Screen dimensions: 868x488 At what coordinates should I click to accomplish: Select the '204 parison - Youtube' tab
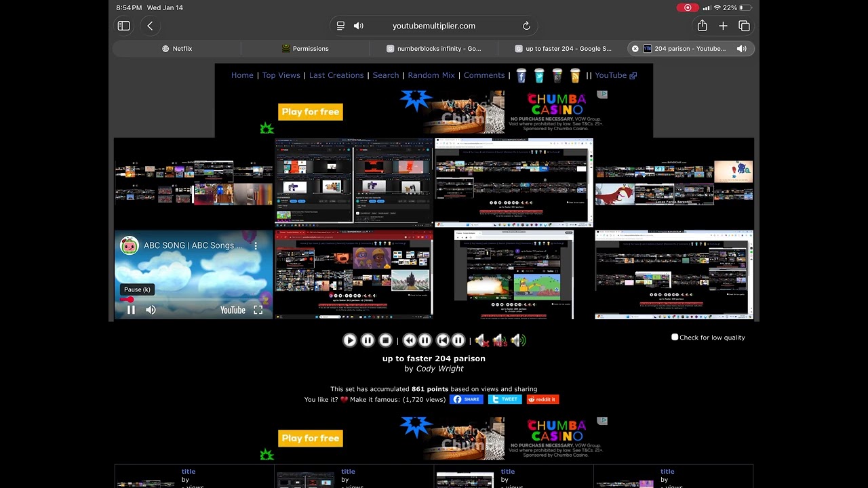(690, 49)
